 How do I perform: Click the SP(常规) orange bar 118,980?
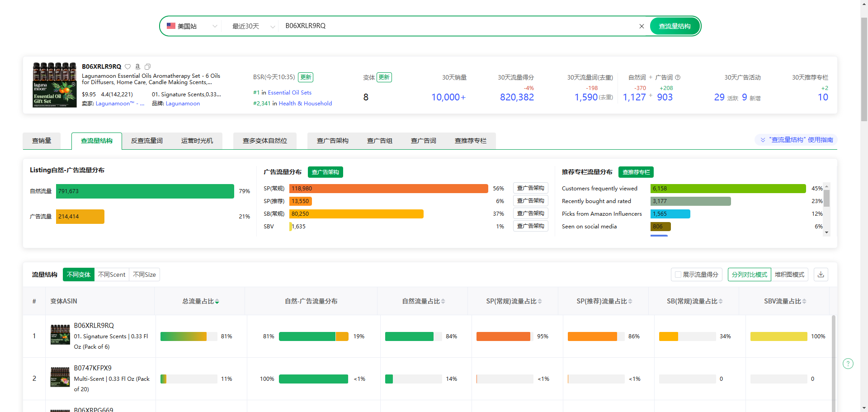click(389, 189)
